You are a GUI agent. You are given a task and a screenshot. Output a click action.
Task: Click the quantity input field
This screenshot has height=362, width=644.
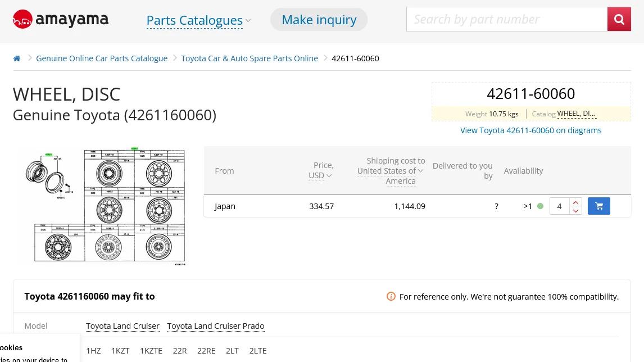click(559, 206)
